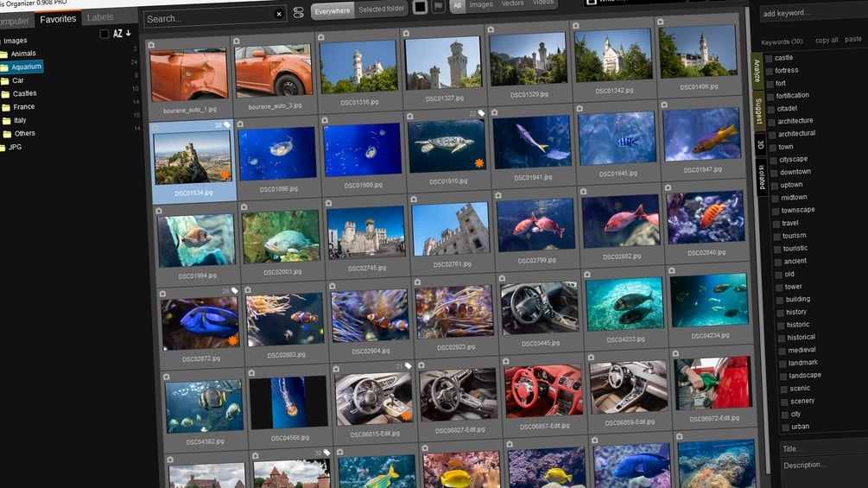Click the keyword tag icon on DSC01910.jpg

click(x=481, y=113)
